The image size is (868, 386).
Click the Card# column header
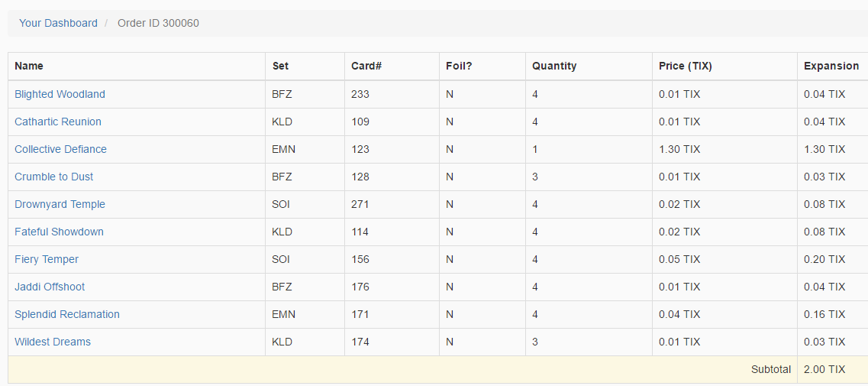click(366, 66)
